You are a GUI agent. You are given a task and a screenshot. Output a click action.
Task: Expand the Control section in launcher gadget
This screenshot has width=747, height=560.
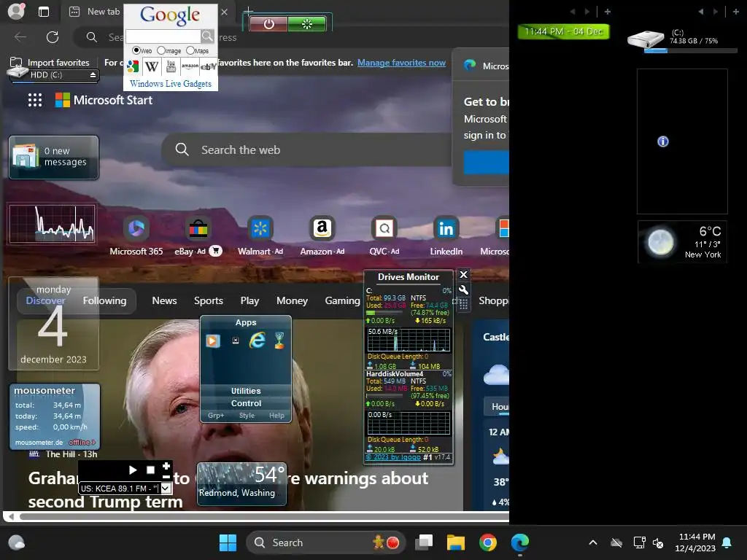pyautogui.click(x=246, y=403)
